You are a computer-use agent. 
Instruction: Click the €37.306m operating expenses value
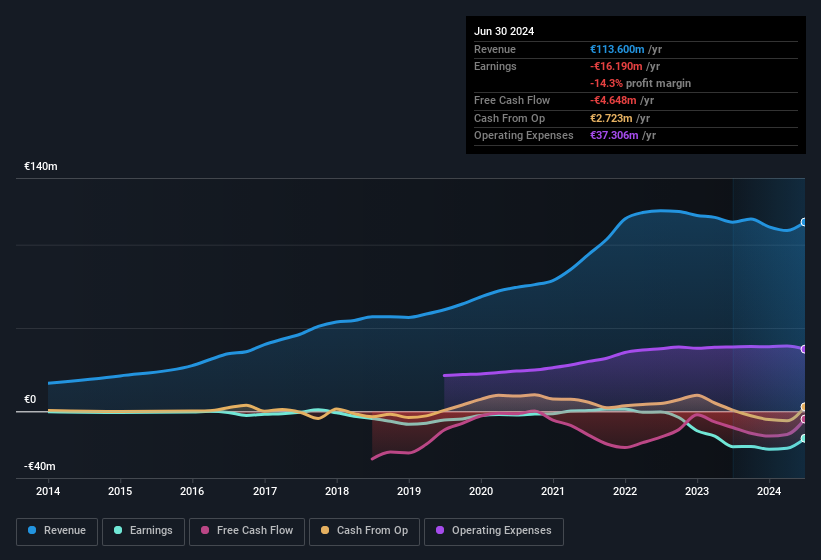614,136
